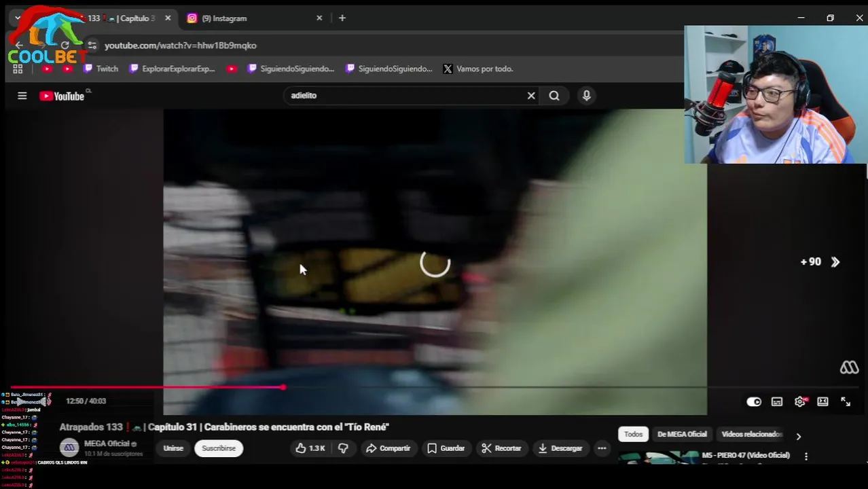Close the Instagram tab
Screen dimensions: 868x489
[x=319, y=18]
